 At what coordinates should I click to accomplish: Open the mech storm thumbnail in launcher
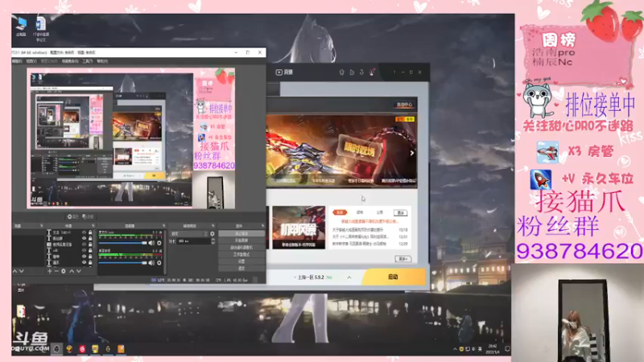(x=299, y=228)
